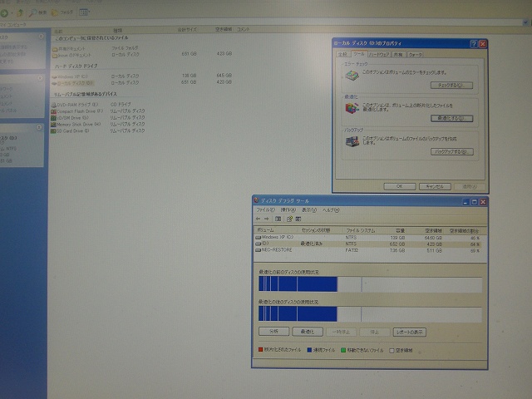Select the xD/SM Drive (G:) icon
The height and width of the screenshot is (399, 532).
tap(53, 118)
